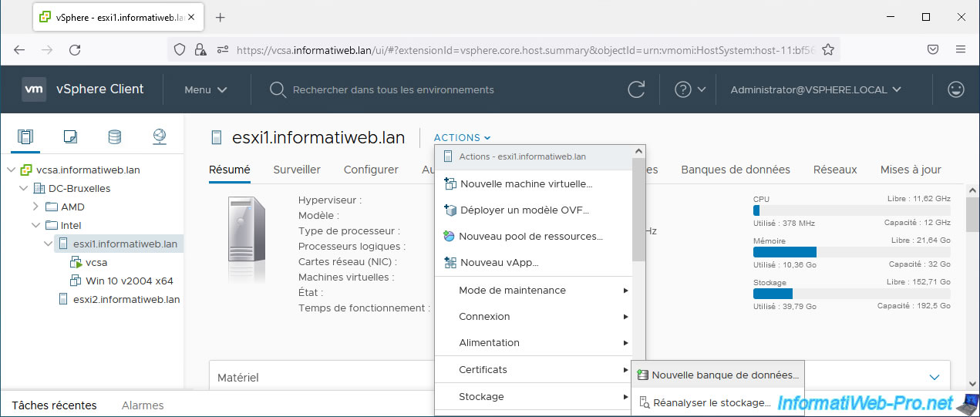Viewport: 980px width, 417px height.
Task: Click the Stockage usage bar
Action: [x=851, y=294]
